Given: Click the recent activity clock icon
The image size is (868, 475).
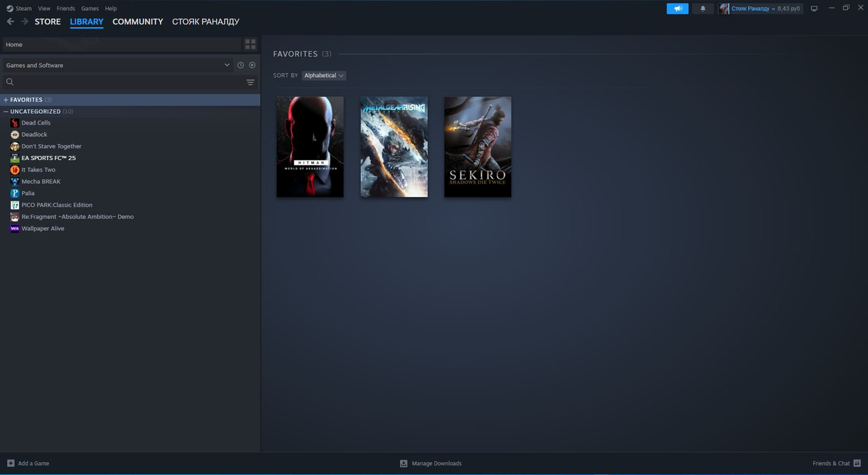Looking at the screenshot, I should tap(240, 65).
